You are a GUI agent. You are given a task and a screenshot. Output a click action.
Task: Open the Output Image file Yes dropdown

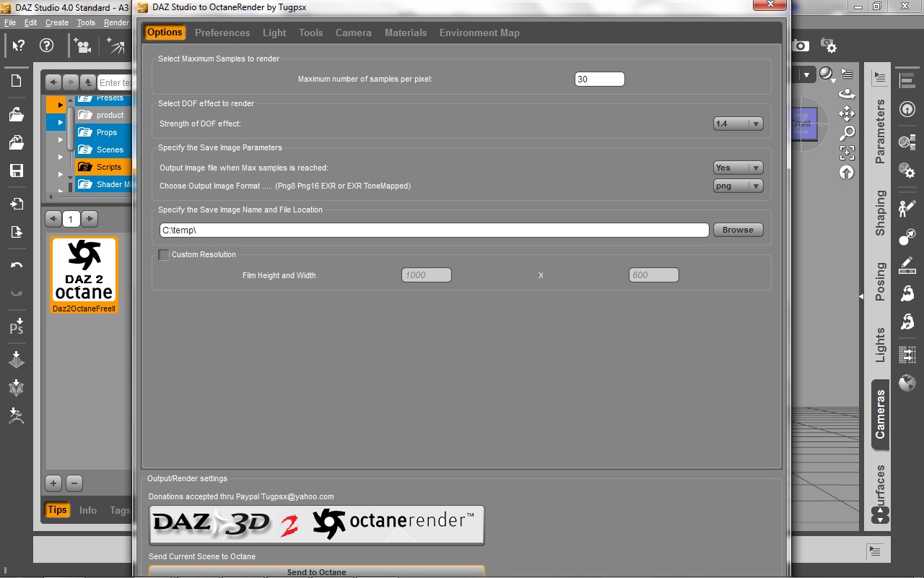point(738,168)
